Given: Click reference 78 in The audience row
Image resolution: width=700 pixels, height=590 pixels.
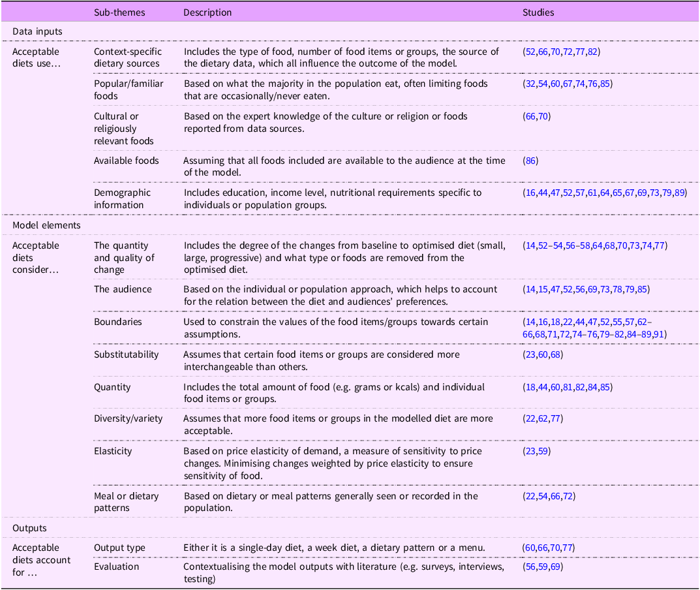Looking at the screenshot, I should coord(617,289).
